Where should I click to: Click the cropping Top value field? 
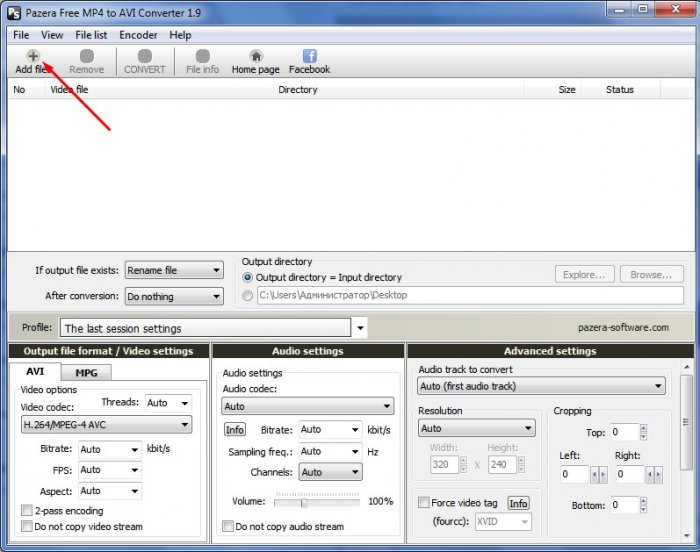coord(624,433)
